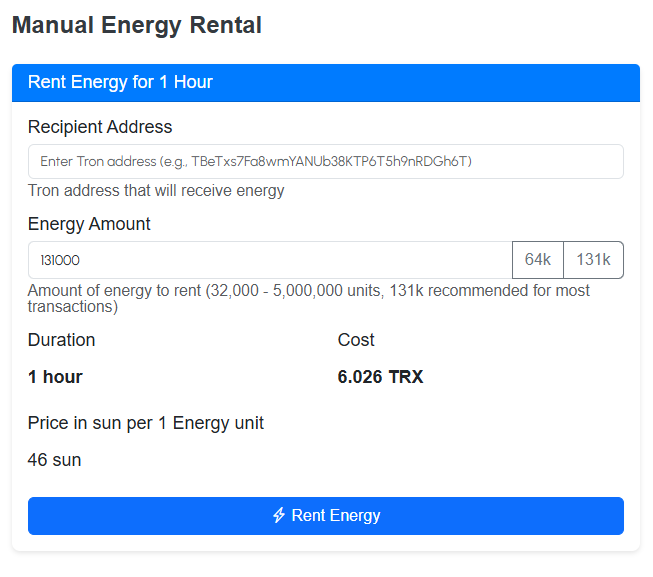Click the Duration label
Image resolution: width=653 pixels, height=577 pixels.
pyautogui.click(x=62, y=340)
